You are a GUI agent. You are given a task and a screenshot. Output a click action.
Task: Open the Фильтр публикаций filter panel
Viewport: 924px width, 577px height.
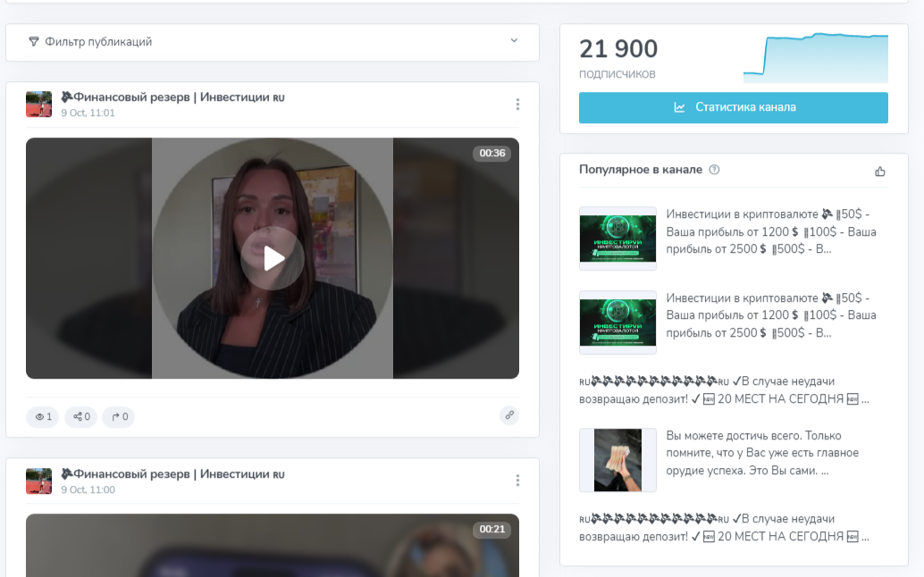pyautogui.click(x=98, y=42)
